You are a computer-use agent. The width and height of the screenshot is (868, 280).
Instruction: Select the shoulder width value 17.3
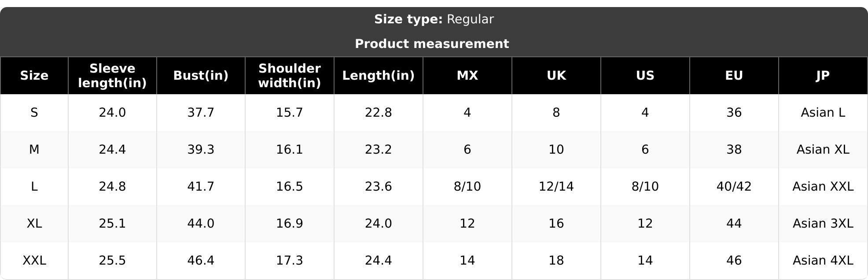[290, 261]
